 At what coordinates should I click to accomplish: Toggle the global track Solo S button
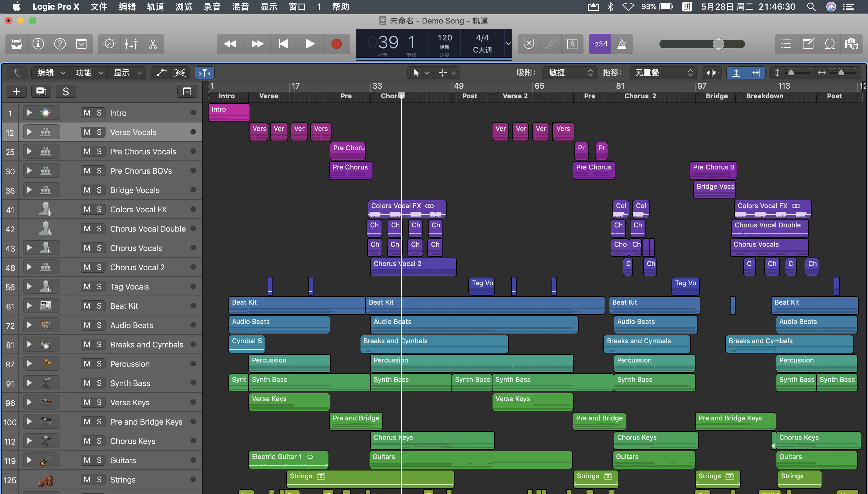click(x=66, y=92)
